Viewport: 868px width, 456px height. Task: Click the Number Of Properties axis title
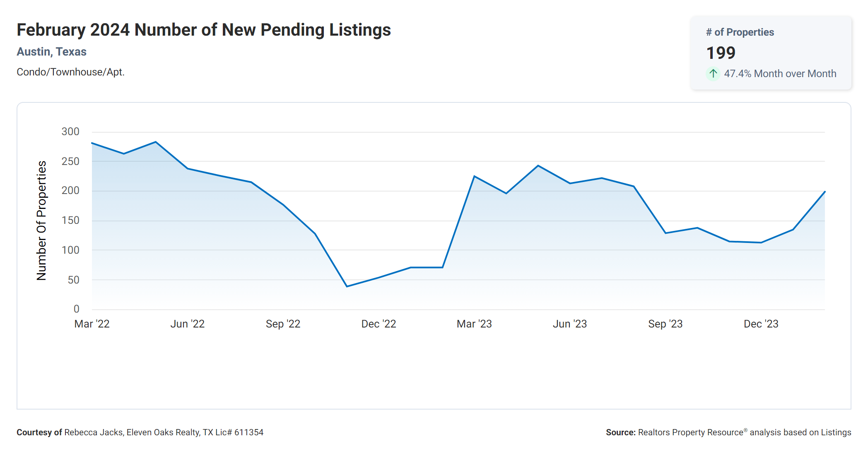pos(41,221)
